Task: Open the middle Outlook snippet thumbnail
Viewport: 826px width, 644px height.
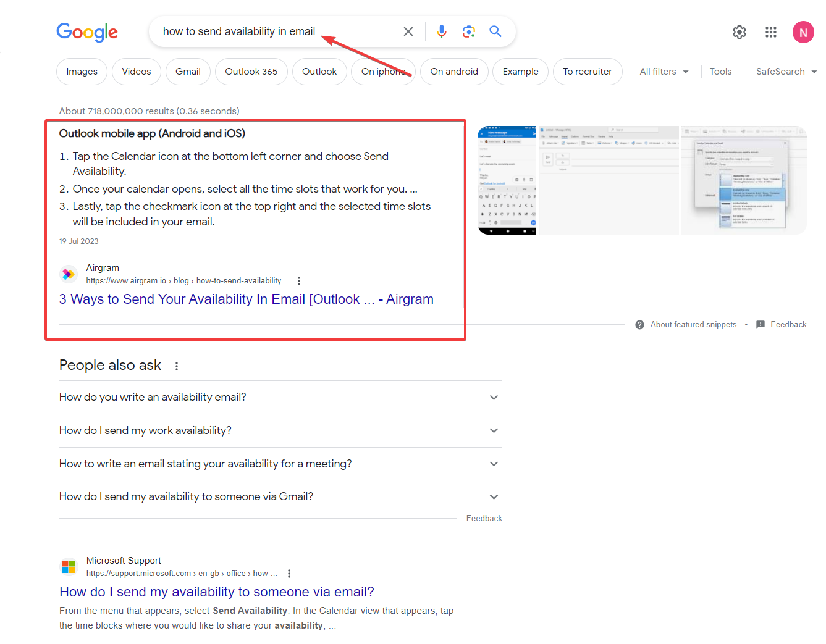Action: pyautogui.click(x=609, y=180)
